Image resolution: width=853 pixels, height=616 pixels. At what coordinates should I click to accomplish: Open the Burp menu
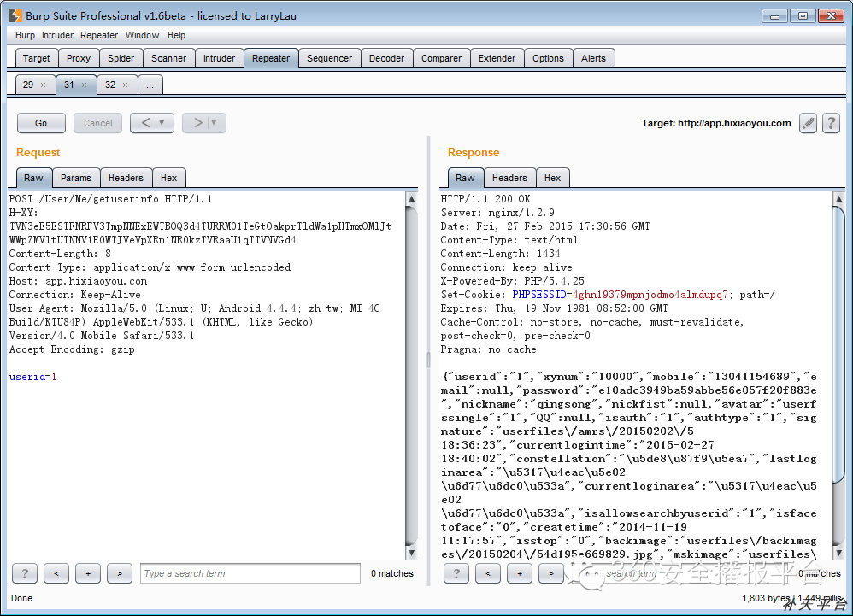25,35
